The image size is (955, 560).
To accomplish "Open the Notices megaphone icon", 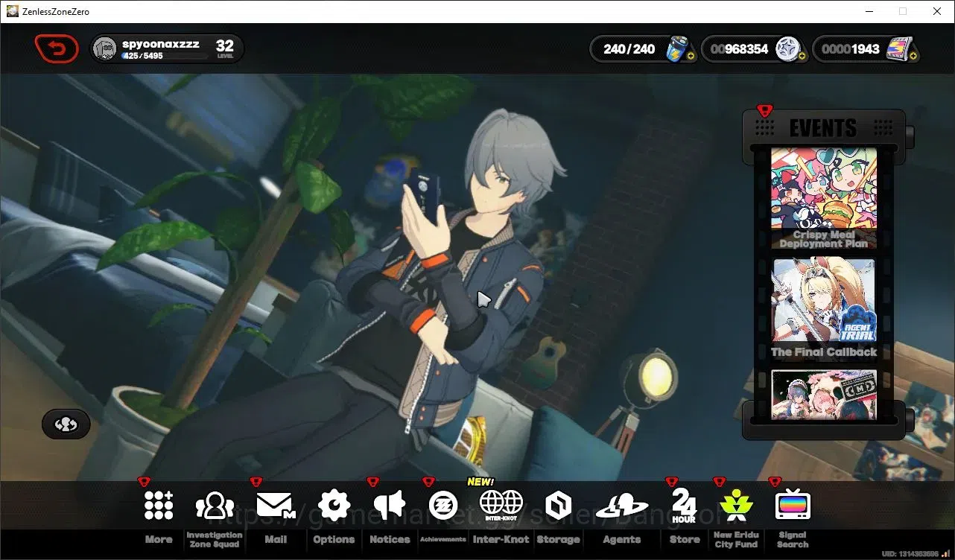I will 390,506.
